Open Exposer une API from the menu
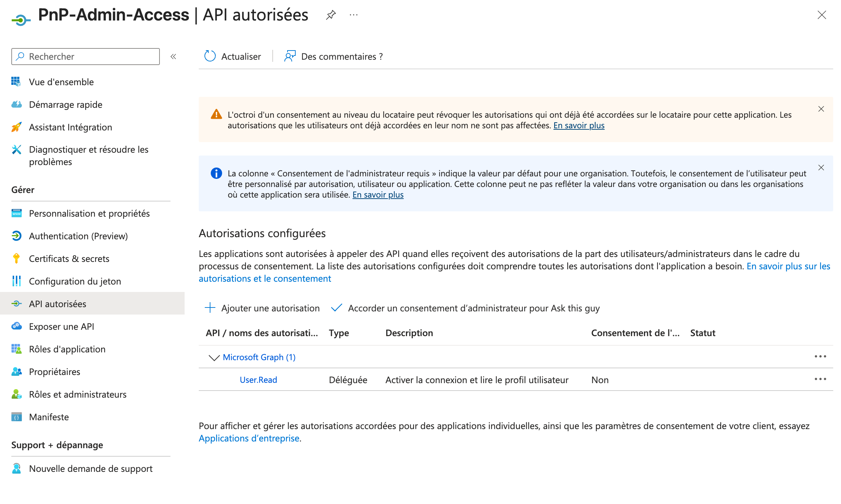The width and height of the screenshot is (841, 504). pos(62,326)
